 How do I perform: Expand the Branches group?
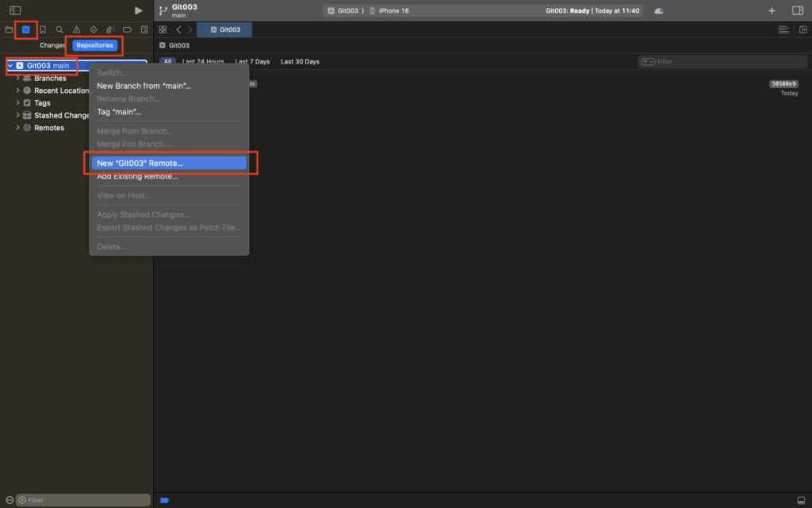point(17,78)
